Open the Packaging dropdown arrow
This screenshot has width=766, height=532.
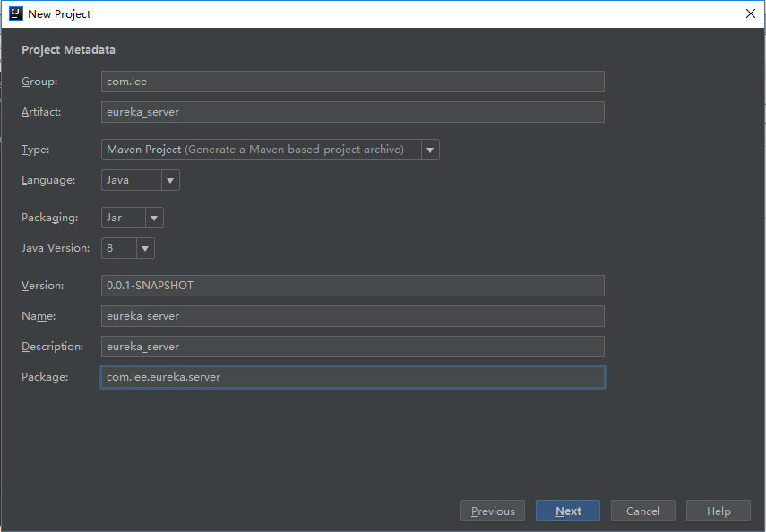coord(154,218)
